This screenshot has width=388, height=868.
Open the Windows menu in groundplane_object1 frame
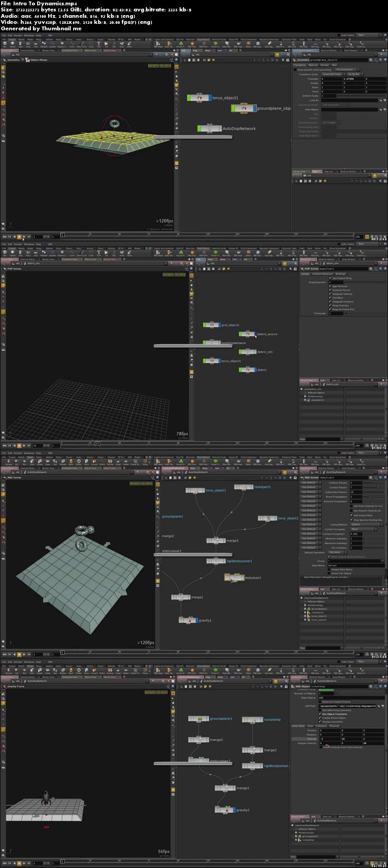click(x=29, y=35)
